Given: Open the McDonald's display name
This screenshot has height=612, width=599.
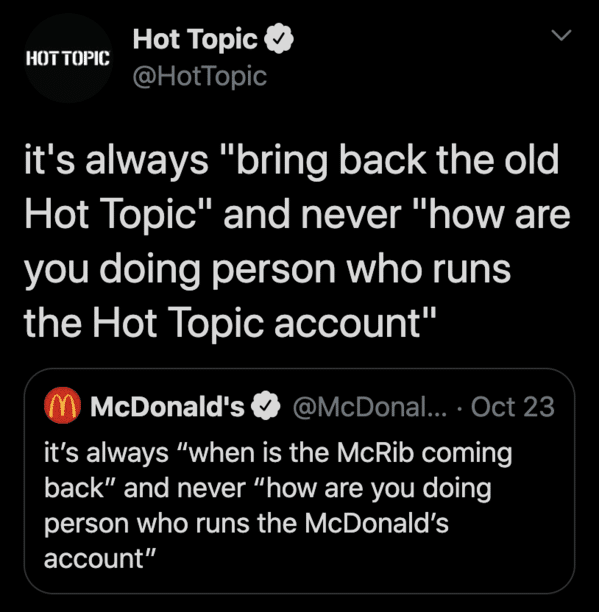Looking at the screenshot, I should [167, 406].
